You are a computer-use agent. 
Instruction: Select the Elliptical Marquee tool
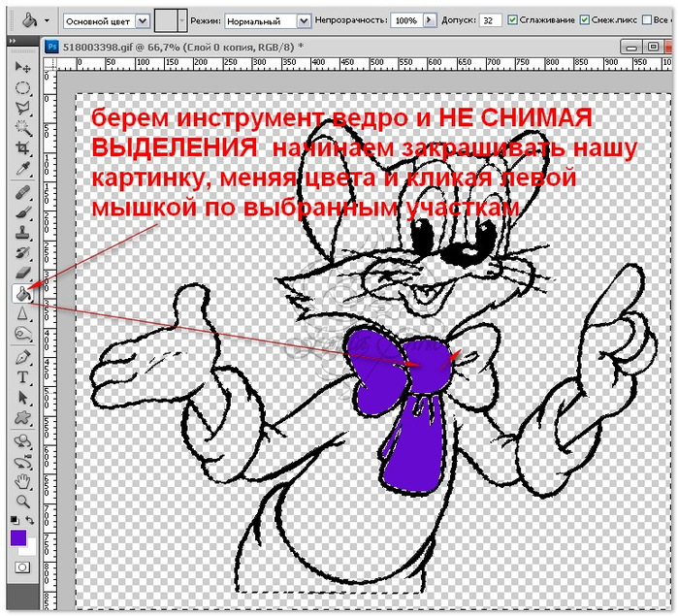[x=22, y=88]
